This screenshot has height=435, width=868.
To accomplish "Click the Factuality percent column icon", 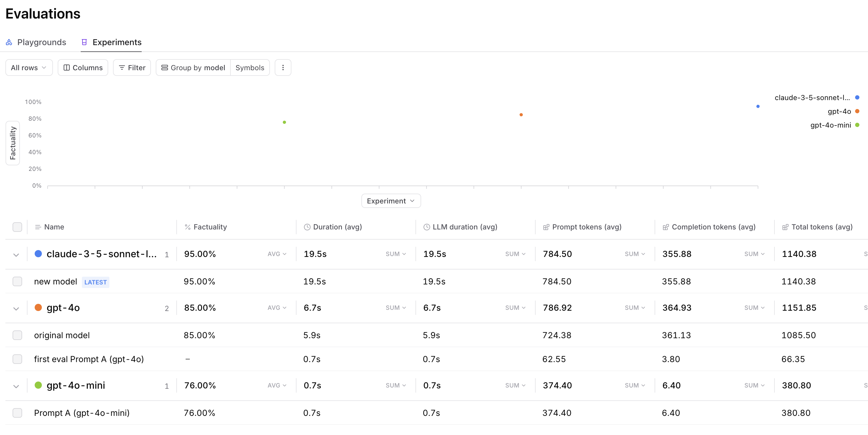I will 188,227.
